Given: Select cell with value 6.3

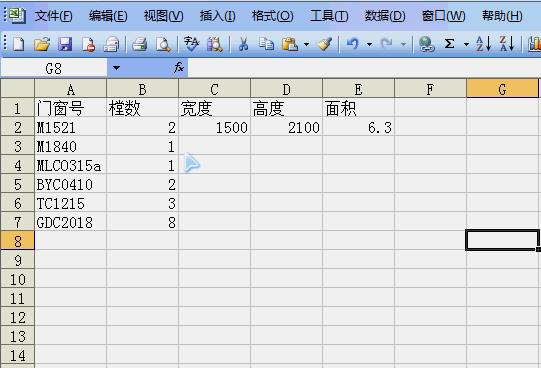Looking at the screenshot, I should (x=358, y=127).
